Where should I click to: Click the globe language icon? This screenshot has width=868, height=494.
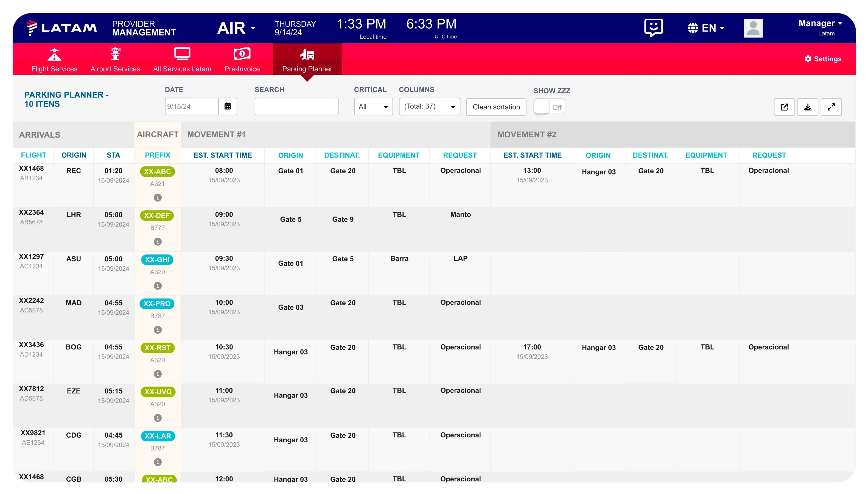[692, 28]
